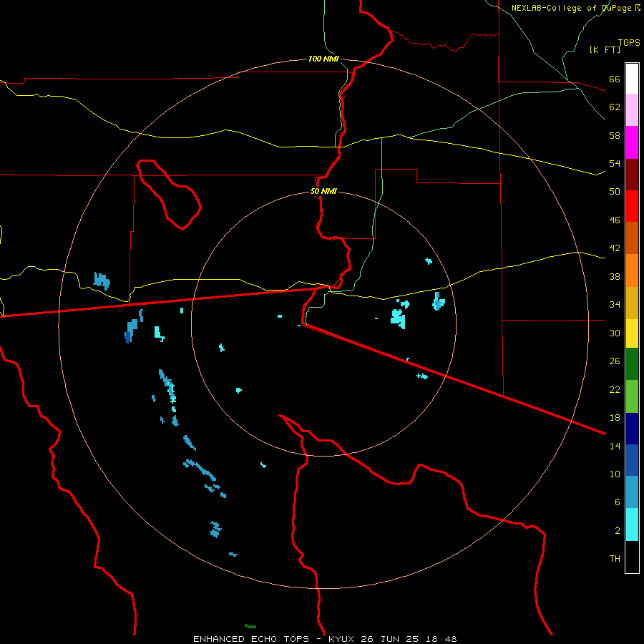
Task: Select the maroon legend swatch
Action: (x=632, y=175)
